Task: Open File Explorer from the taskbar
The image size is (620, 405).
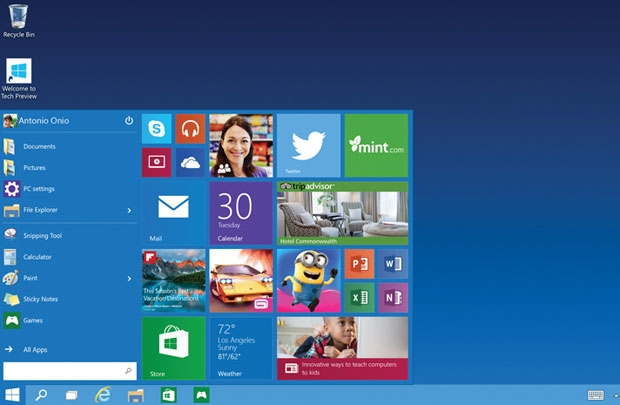Action: [136, 395]
